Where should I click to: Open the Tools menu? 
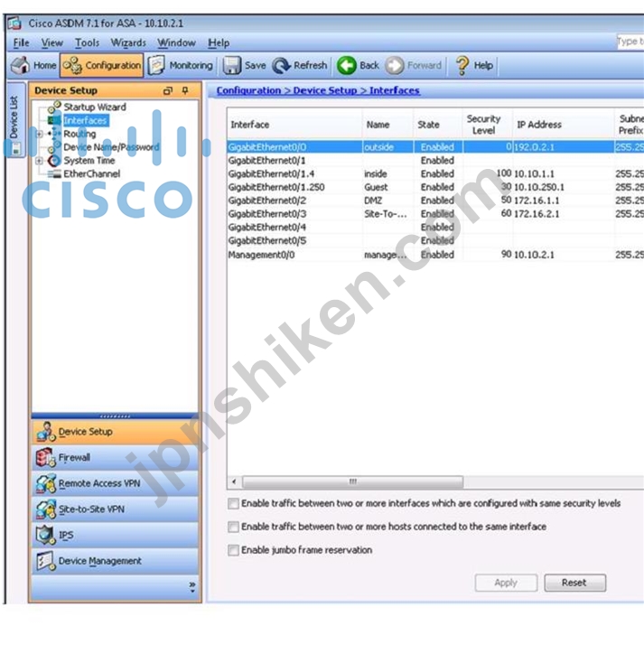87,43
